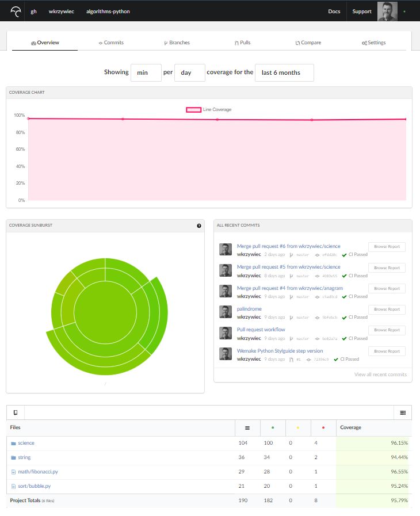Viewport: 420px width, 516px height.
Task: Sort files by total lines icon column
Action: [247, 428]
